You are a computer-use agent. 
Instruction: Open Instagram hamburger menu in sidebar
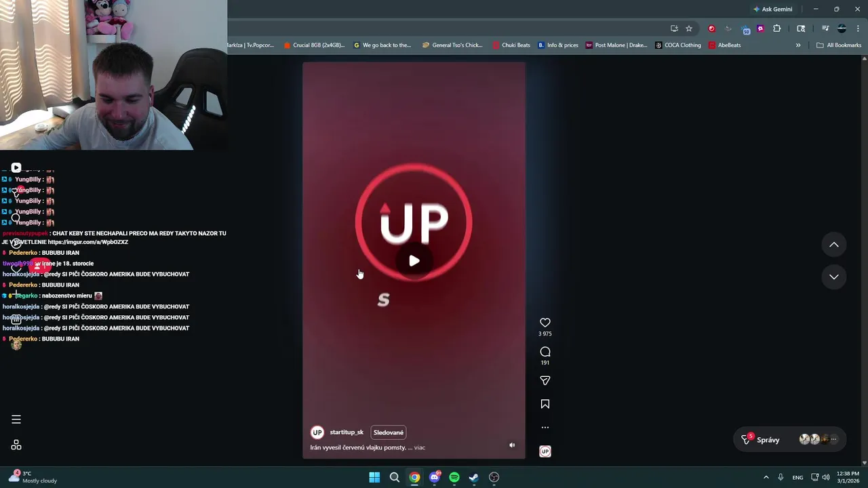[x=16, y=420]
